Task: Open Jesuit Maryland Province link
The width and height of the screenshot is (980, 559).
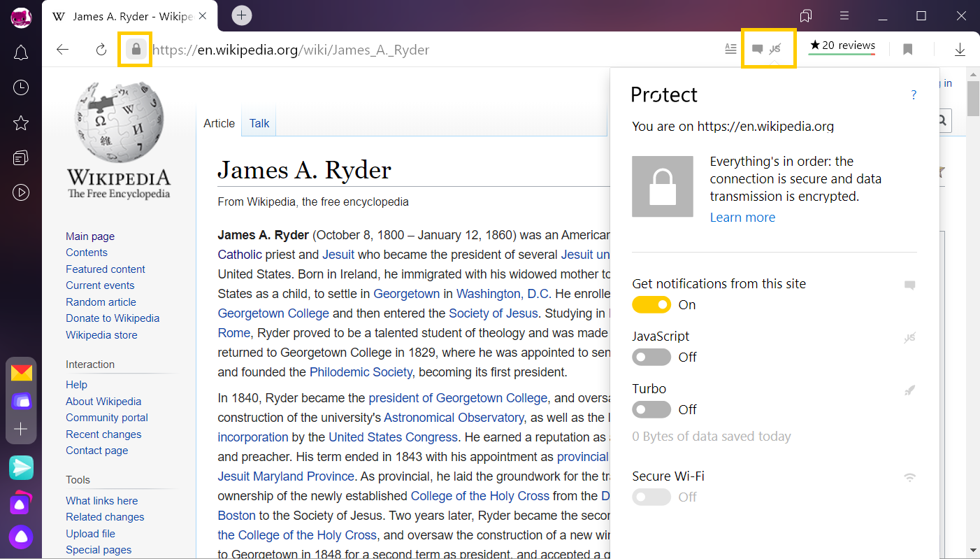Action: (286, 476)
